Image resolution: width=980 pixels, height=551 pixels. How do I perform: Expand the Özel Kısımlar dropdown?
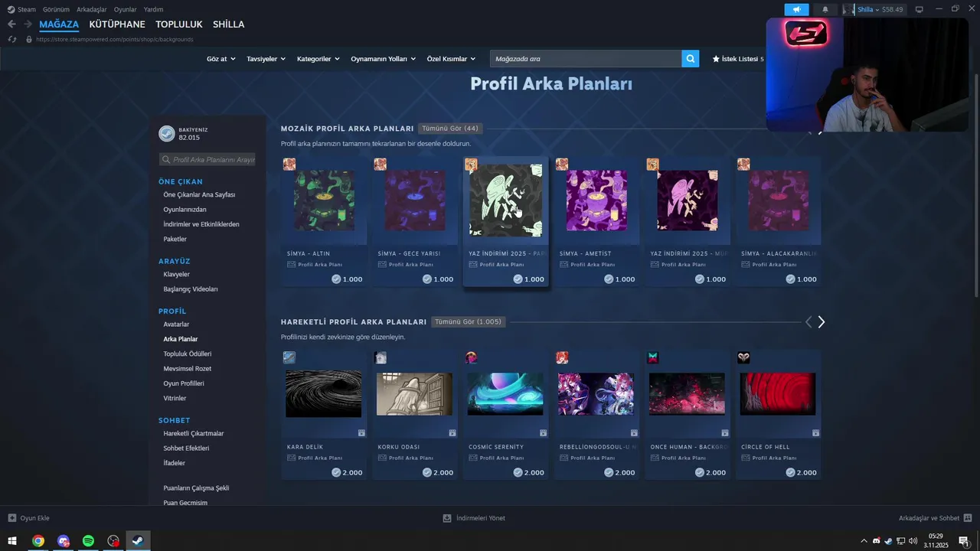click(x=451, y=59)
